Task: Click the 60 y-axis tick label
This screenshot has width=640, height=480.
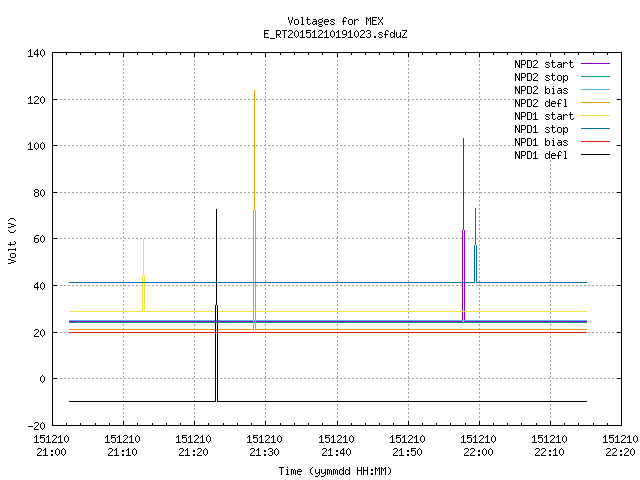Action: click(x=39, y=239)
